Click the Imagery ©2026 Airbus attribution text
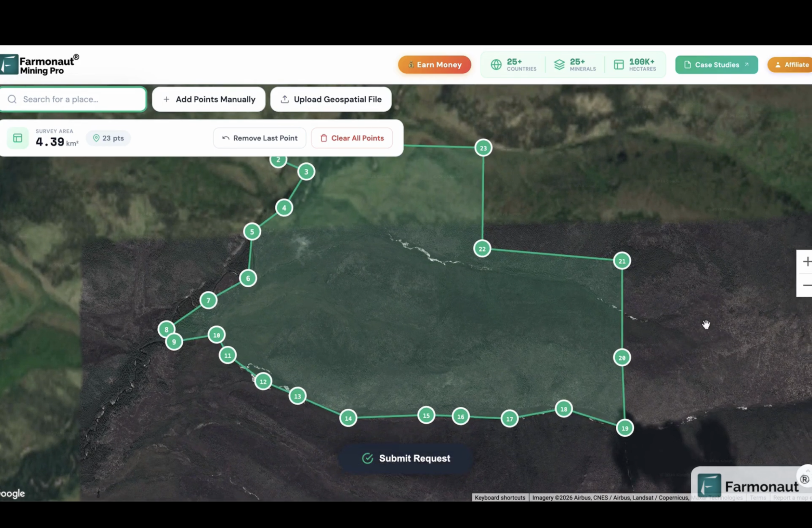The image size is (812, 528). (x=611, y=498)
